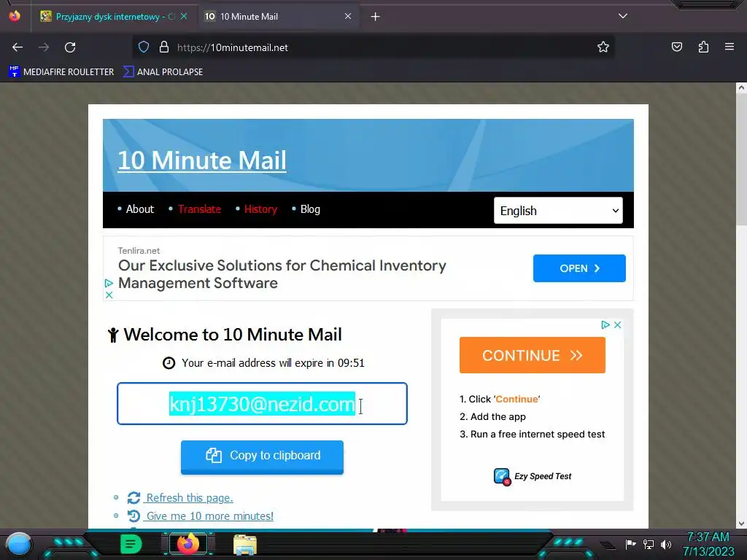Open the About menu item
This screenshot has width=747, height=560.
139,209
